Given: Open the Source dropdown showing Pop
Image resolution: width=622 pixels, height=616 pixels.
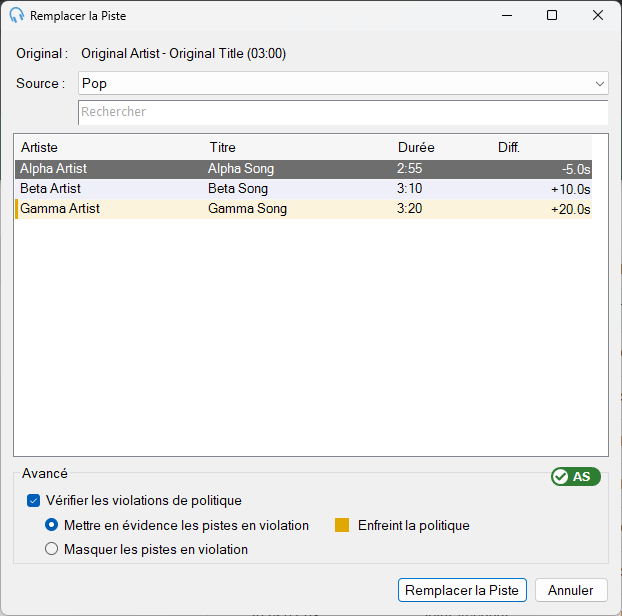Looking at the screenshot, I should (x=343, y=83).
